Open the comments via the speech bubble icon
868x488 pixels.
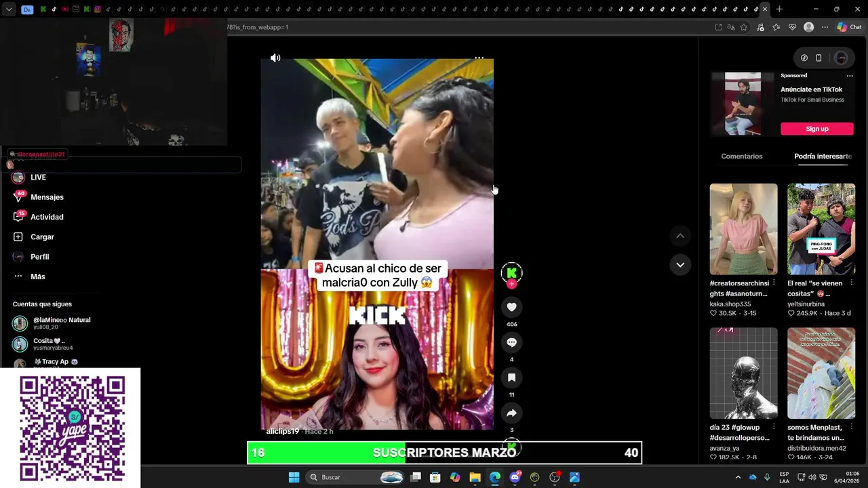(x=511, y=342)
